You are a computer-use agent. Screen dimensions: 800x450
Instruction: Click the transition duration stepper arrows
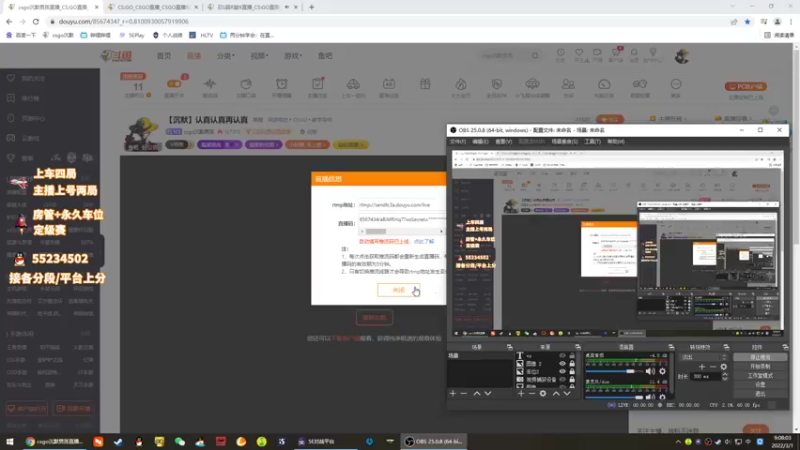(x=724, y=377)
